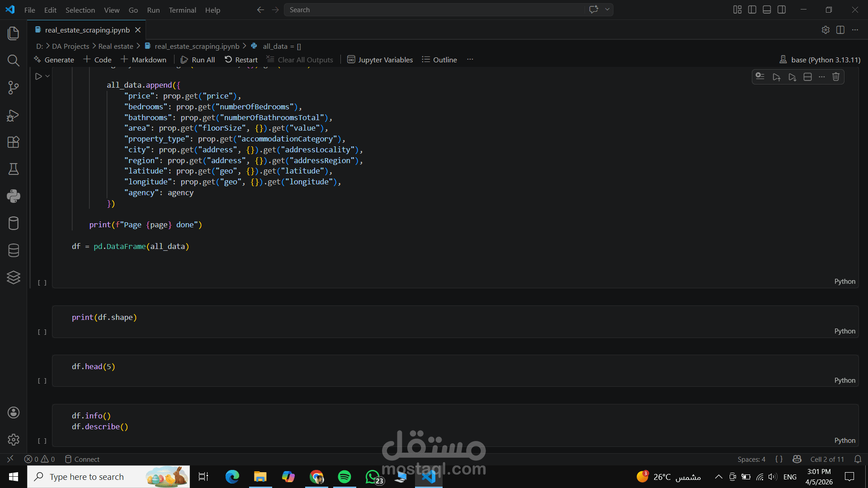Run the current cell with play icon
Screen dimensions: 868x488
point(38,76)
